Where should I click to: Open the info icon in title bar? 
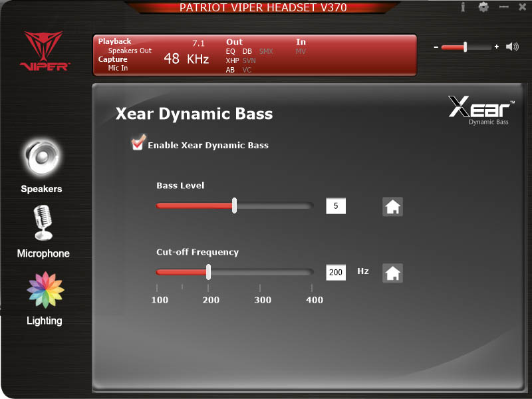(463, 7)
